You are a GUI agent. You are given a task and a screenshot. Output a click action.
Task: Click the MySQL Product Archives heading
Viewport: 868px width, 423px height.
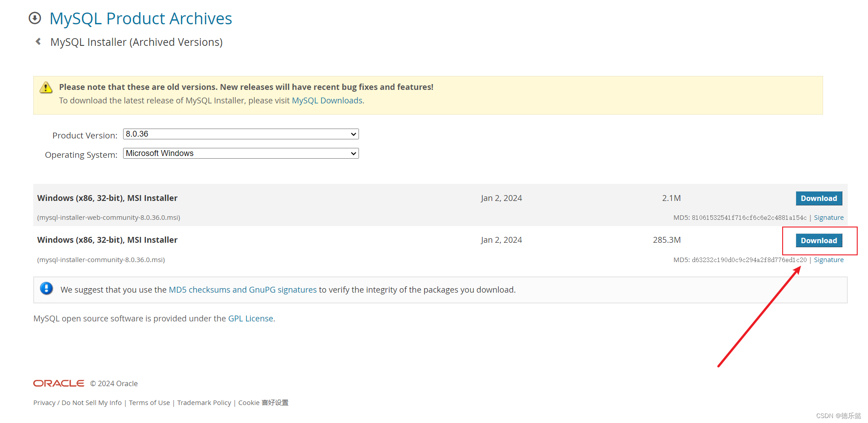(141, 18)
